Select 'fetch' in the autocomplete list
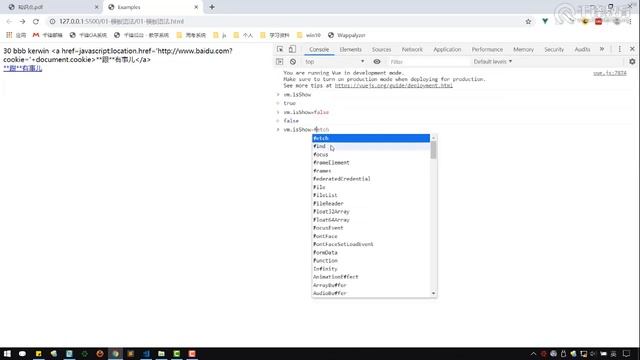640x360 pixels. tap(371, 138)
